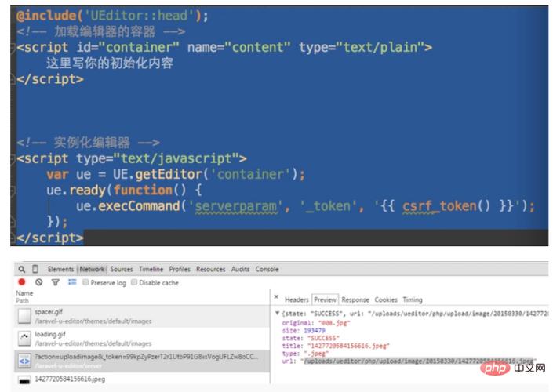This screenshot has width=553, height=392.
Task: Close the request details pane with the X
Action: (276, 297)
